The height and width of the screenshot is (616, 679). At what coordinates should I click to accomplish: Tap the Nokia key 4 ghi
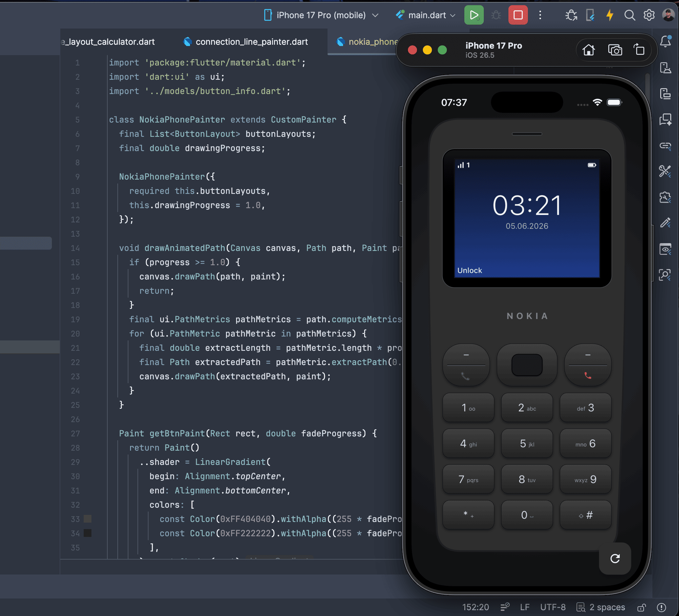(x=468, y=443)
